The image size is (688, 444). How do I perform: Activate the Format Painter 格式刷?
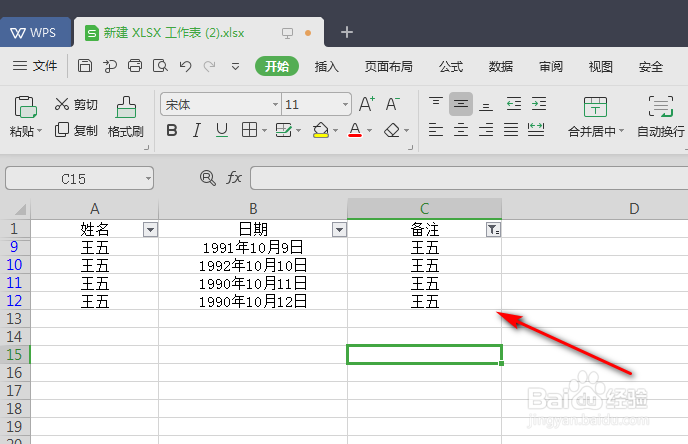tap(125, 116)
